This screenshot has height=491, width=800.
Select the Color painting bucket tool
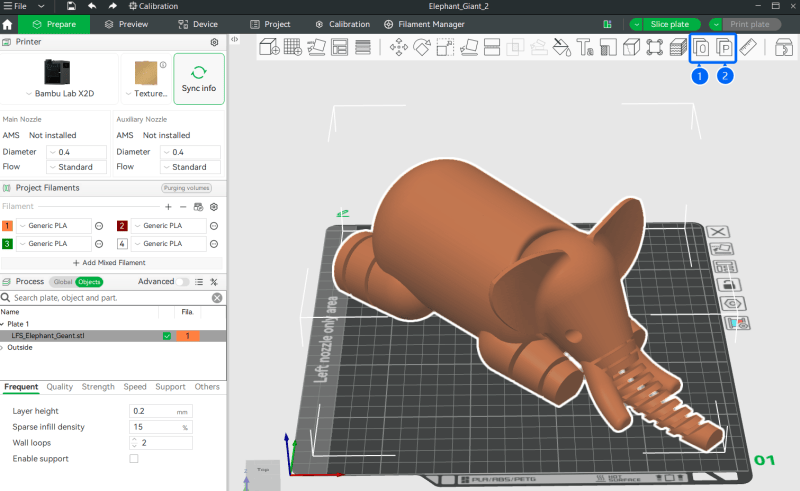coord(562,47)
